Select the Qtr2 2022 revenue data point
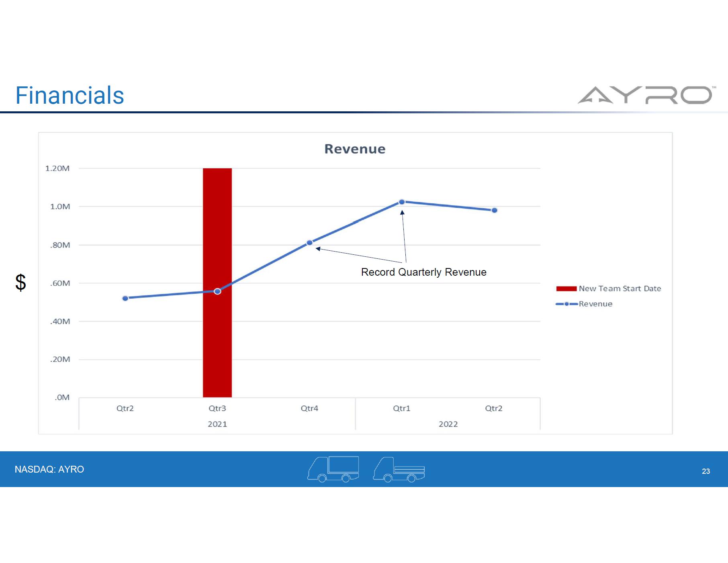728x563 pixels. tap(495, 210)
